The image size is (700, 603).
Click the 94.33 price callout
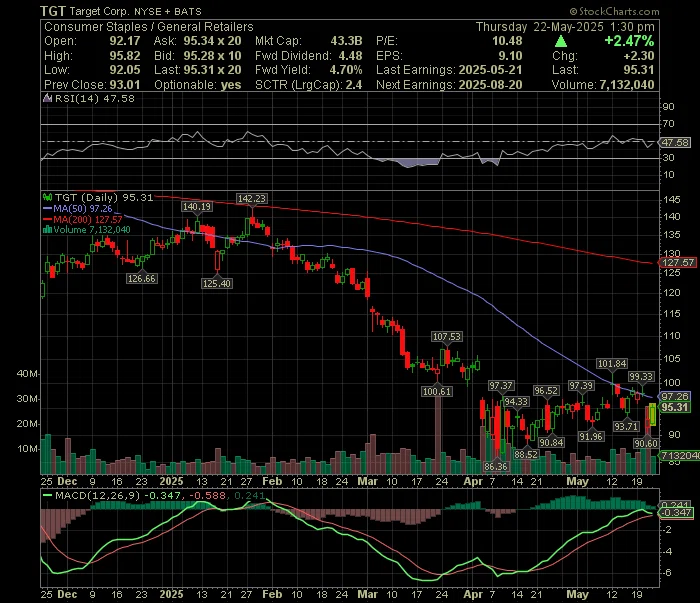(x=516, y=402)
